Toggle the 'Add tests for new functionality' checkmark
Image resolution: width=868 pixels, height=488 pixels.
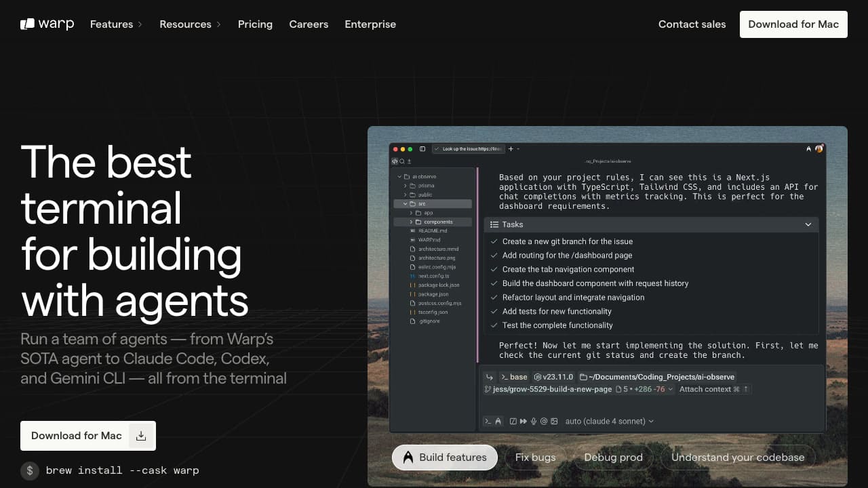click(x=494, y=312)
